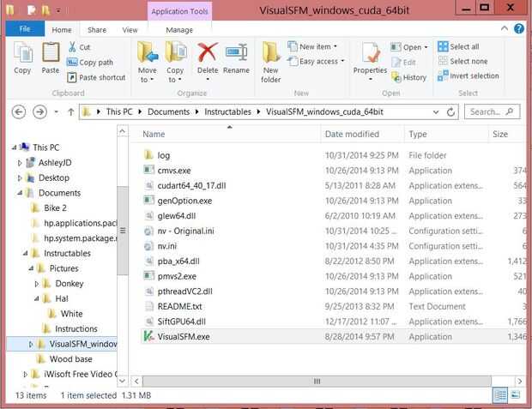
Task: Click the VisualSFM.exe application icon
Action: (x=148, y=336)
